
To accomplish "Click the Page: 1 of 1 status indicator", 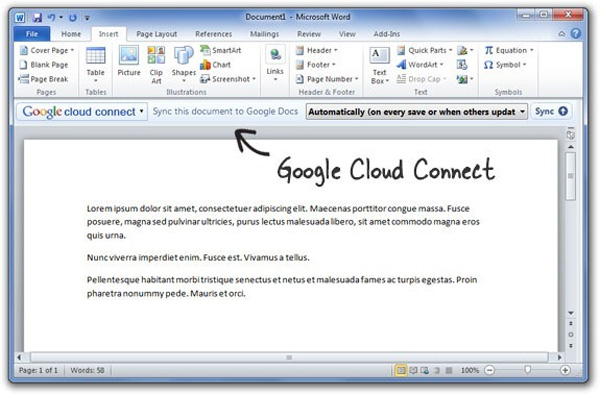I will [38, 370].
